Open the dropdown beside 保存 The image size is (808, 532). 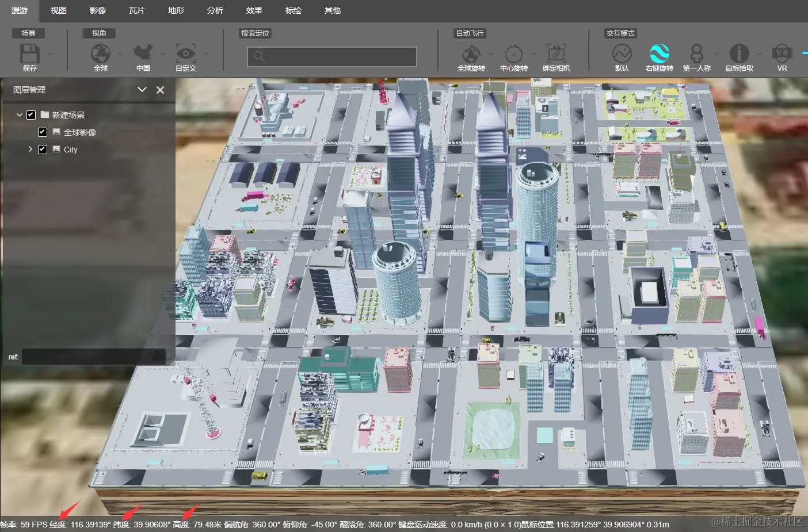[50, 53]
